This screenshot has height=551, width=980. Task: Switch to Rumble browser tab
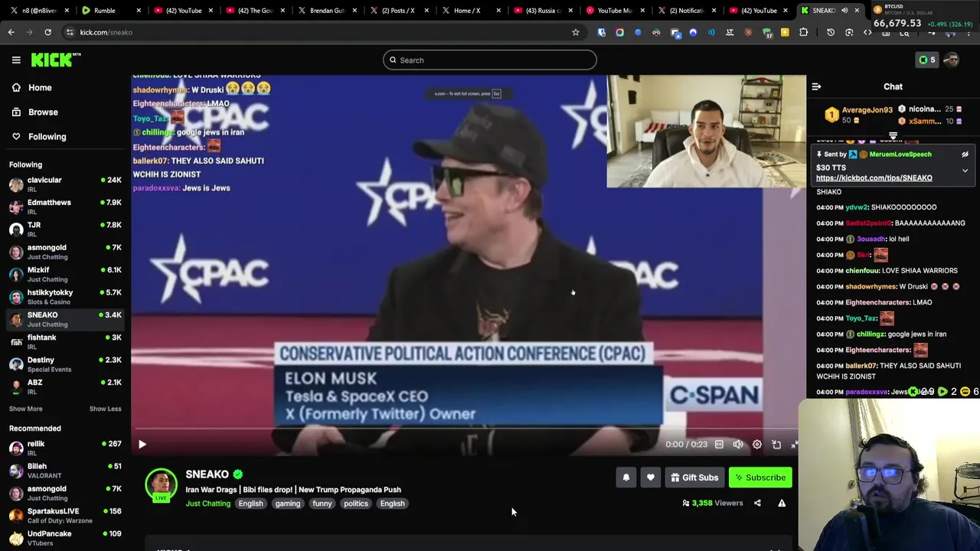pos(111,11)
